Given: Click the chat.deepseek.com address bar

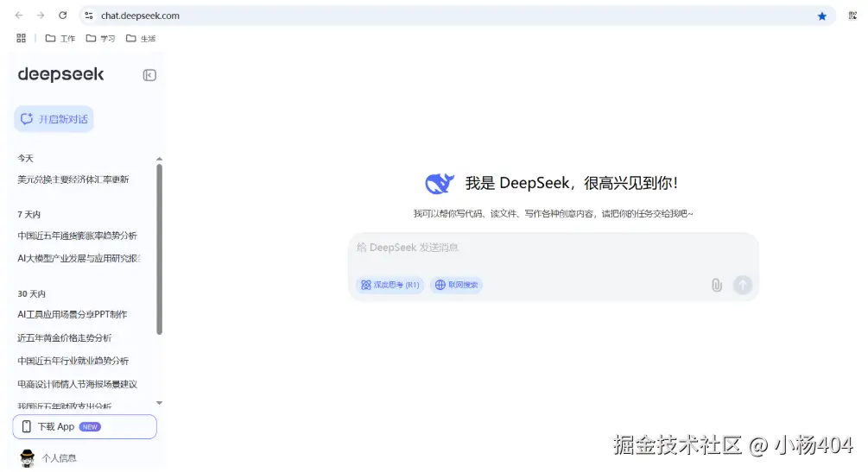Looking at the screenshot, I should pos(457,16).
